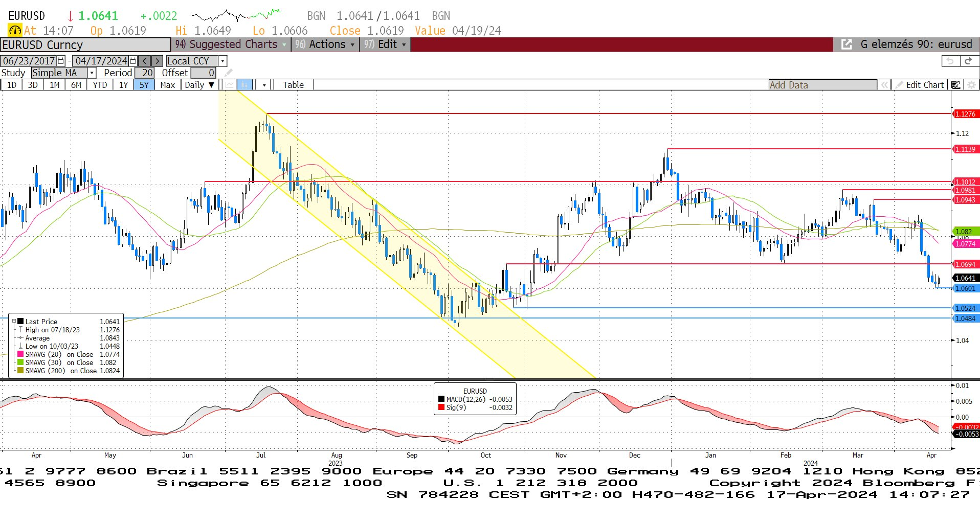Switch to line chart view icon
The height and width of the screenshot is (523, 980).
230,85
